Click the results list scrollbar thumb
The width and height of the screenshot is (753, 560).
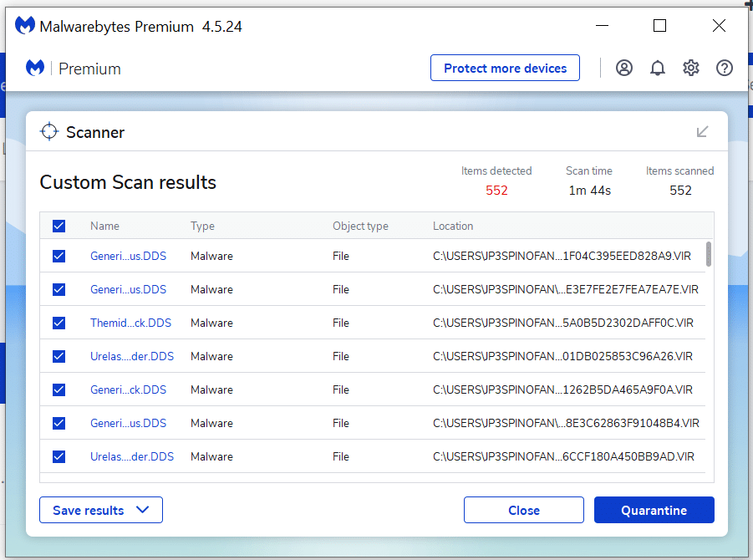[x=709, y=254]
